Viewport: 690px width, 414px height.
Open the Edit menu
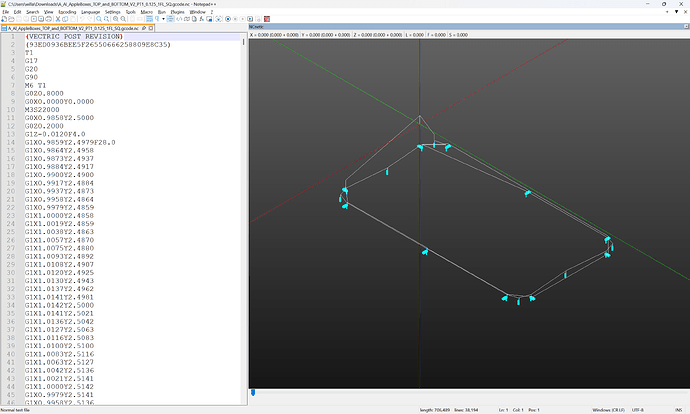coord(17,12)
